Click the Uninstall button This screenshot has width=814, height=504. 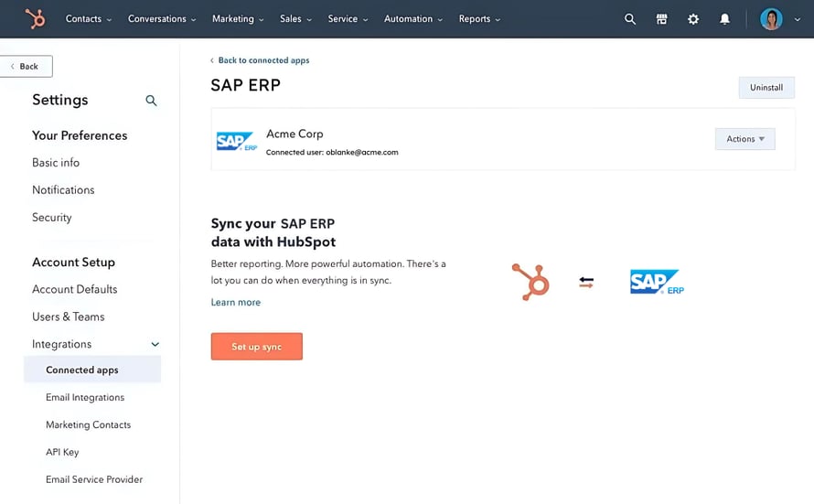click(x=766, y=88)
